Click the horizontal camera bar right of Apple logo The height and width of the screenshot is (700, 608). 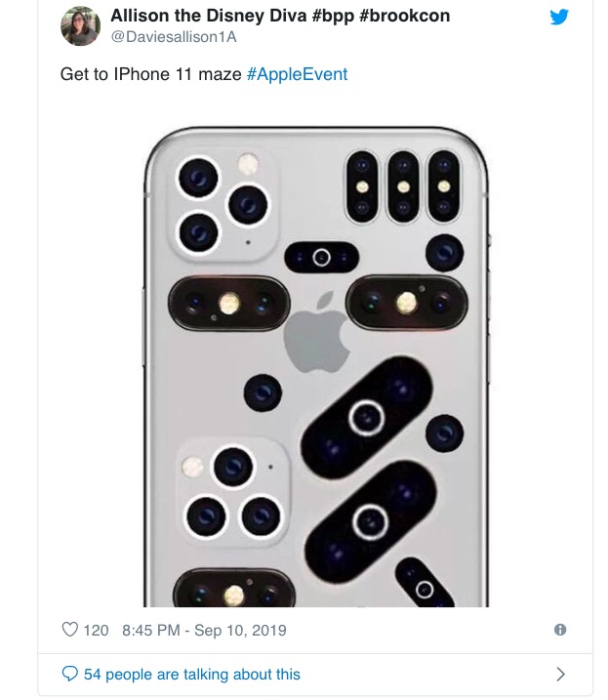point(406,303)
